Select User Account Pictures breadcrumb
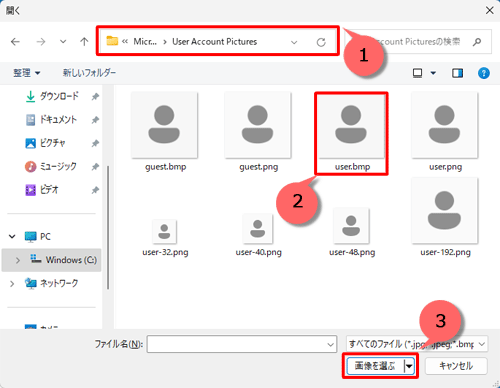 click(215, 42)
